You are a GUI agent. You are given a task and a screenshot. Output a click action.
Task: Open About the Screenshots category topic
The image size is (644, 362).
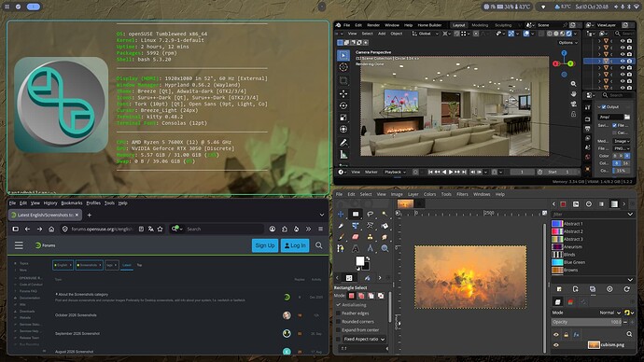[83, 294]
